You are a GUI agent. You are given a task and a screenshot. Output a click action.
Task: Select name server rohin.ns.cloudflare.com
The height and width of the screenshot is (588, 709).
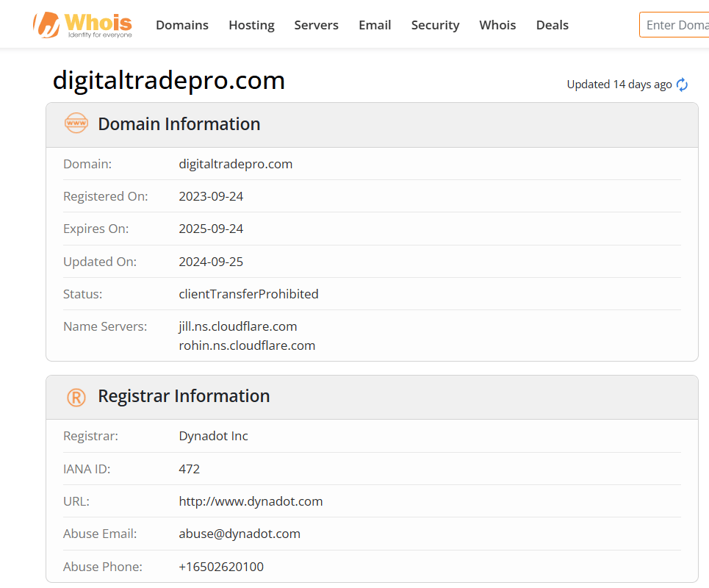(x=247, y=345)
